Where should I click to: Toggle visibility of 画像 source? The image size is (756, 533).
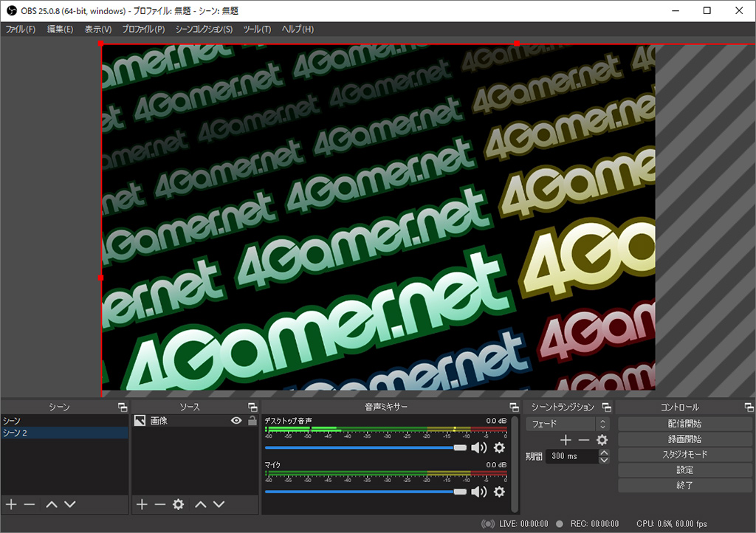236,421
